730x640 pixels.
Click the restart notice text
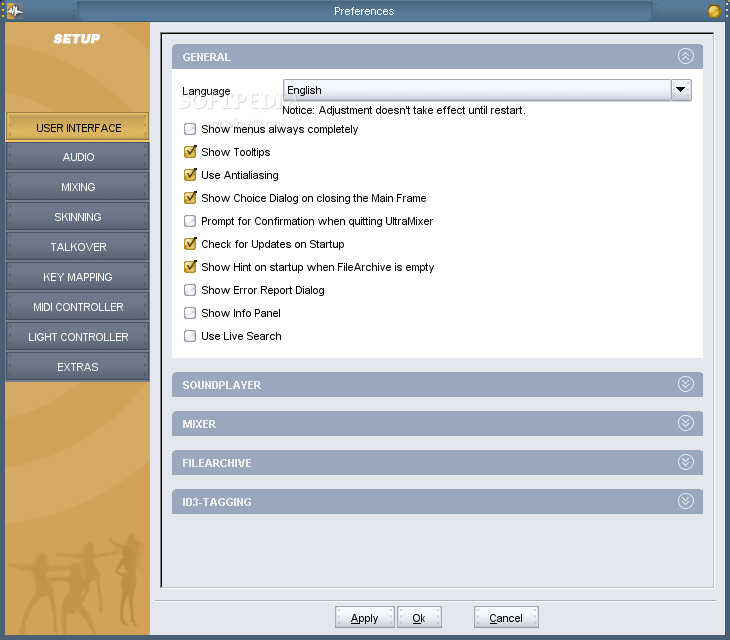coord(404,110)
